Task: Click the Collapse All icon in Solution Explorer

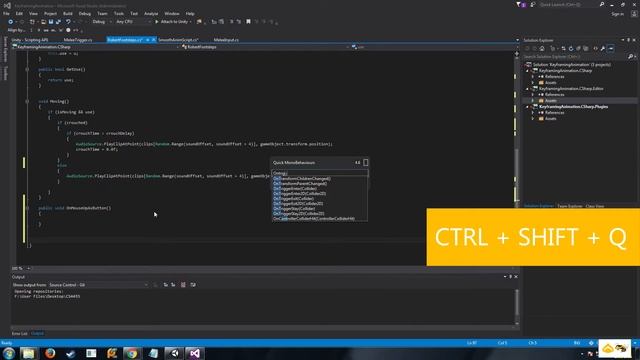Action: point(578,49)
